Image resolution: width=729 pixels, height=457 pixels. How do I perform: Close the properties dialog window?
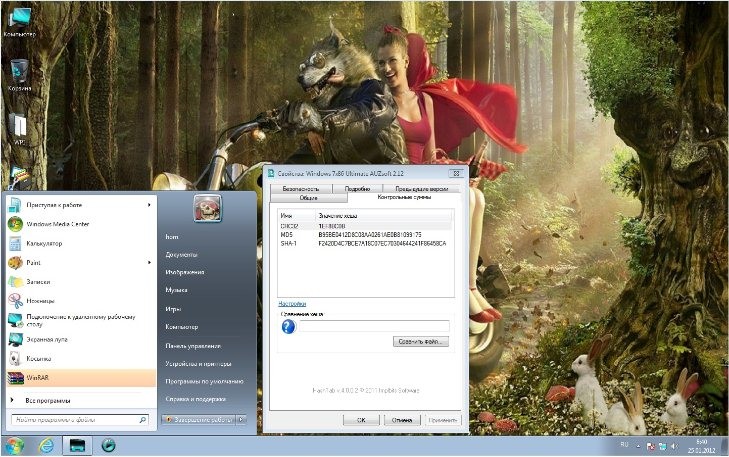click(x=456, y=173)
